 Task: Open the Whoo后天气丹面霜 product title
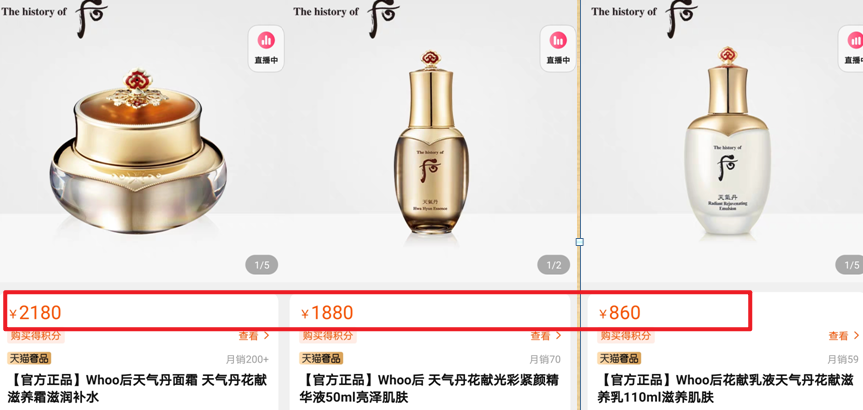tap(138, 388)
